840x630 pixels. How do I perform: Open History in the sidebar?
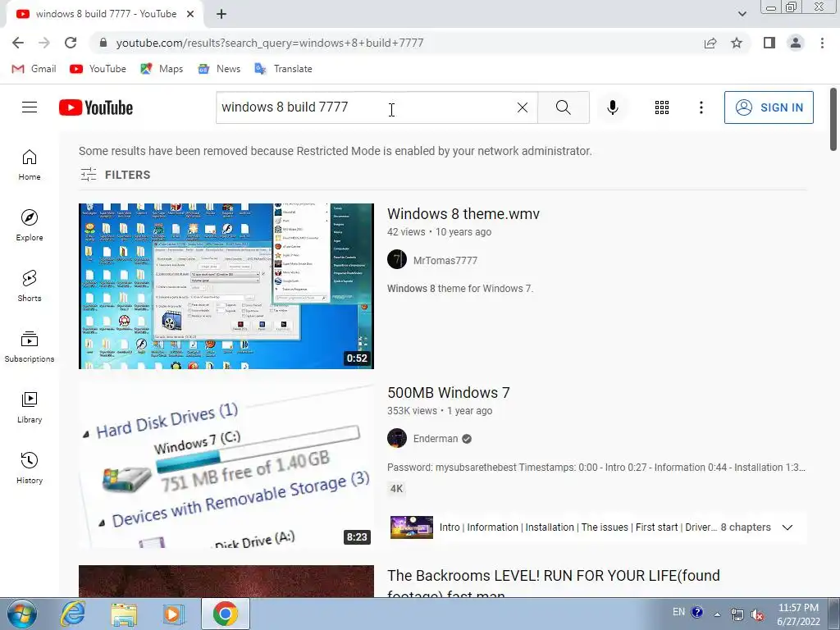pos(30,468)
